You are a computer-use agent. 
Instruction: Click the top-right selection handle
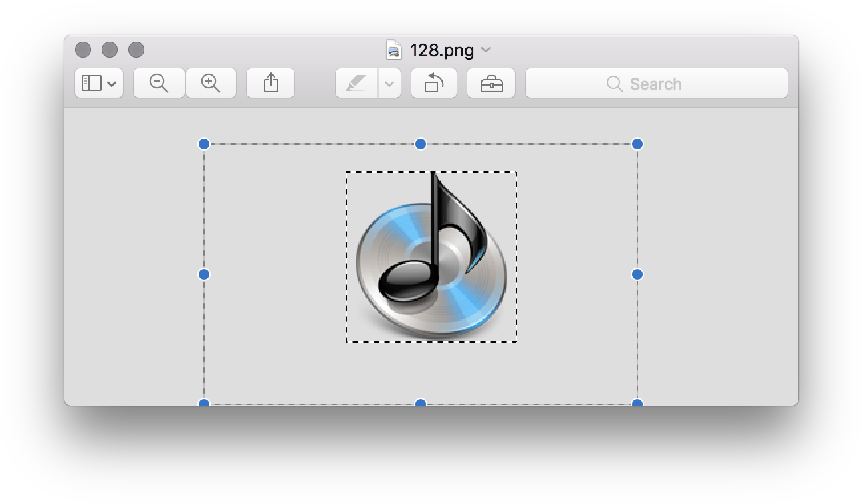[x=637, y=144]
